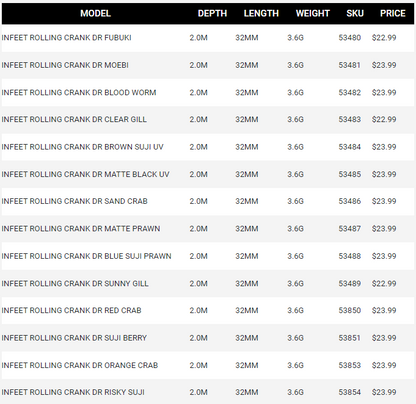Viewport: 416px width, 404px height.
Task: Click SKU 53486 for Sand Crab
Action: (350, 201)
